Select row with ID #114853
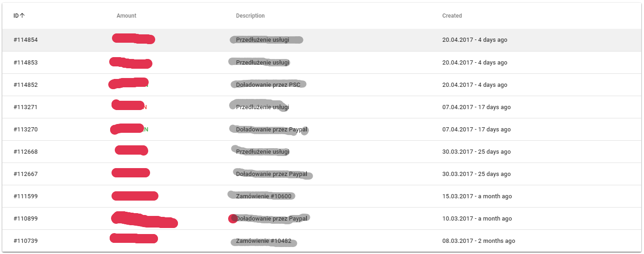 [x=26, y=63]
